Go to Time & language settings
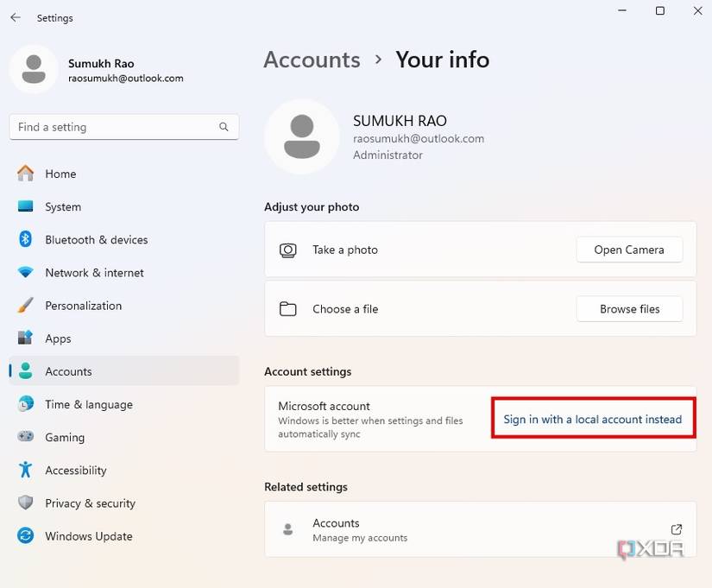 pyautogui.click(x=89, y=404)
